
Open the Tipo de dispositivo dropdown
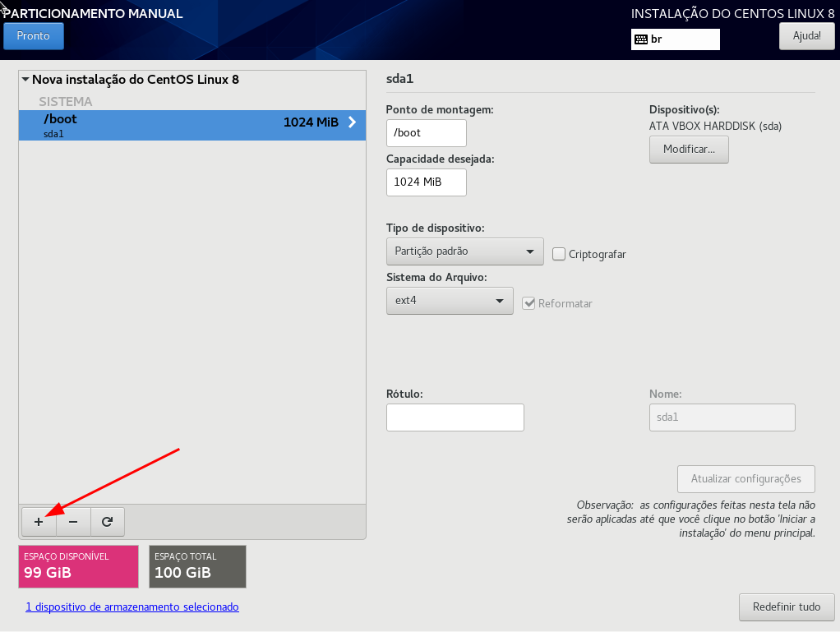click(464, 251)
